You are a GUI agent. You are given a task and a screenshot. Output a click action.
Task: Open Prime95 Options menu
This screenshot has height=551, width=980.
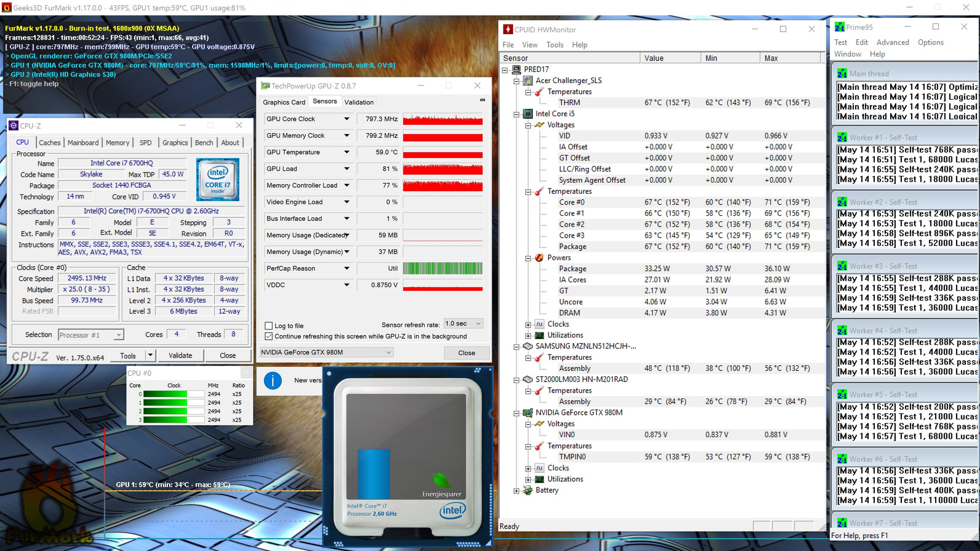click(930, 42)
